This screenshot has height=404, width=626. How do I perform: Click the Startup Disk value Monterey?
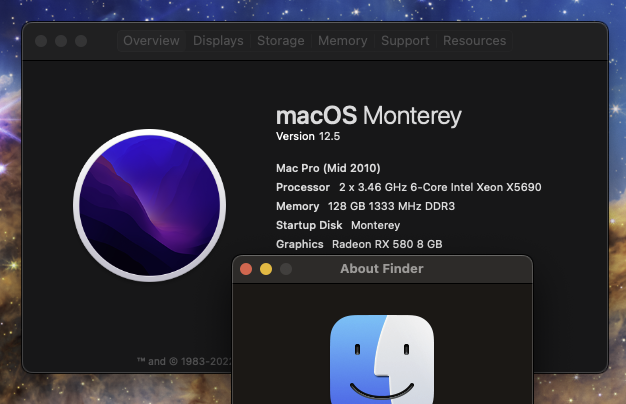click(x=376, y=226)
